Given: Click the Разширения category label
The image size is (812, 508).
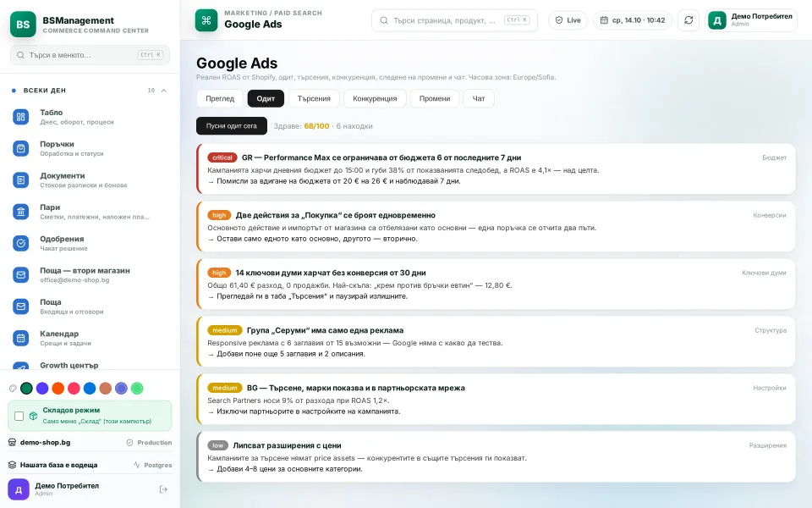Looking at the screenshot, I should point(767,445).
